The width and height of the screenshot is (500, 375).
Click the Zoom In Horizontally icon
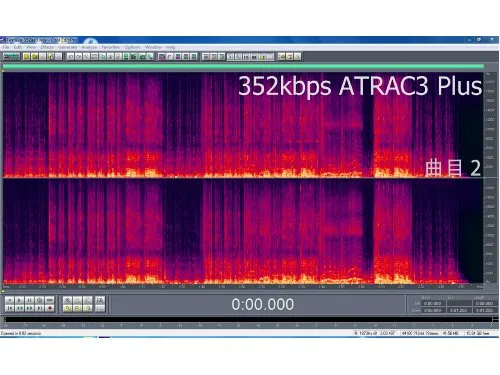tap(67, 300)
